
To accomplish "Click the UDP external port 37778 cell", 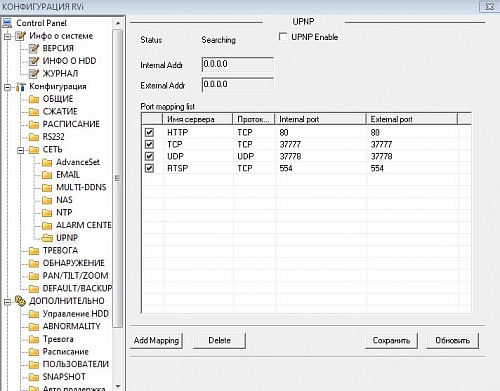I will [x=412, y=156].
